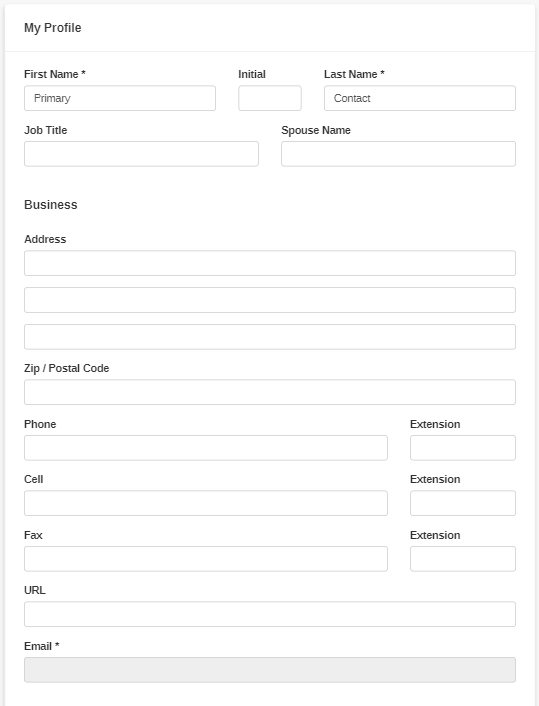The height and width of the screenshot is (706, 539).
Task: Click the First Name input field
Action: click(x=120, y=98)
